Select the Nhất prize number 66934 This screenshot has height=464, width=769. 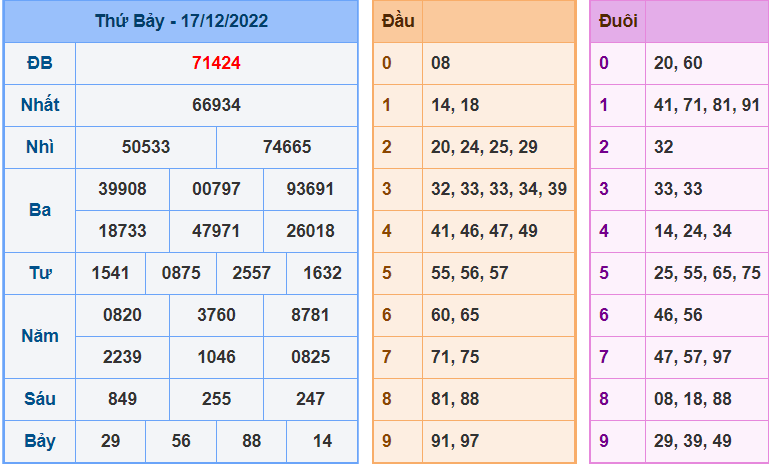tap(216, 105)
